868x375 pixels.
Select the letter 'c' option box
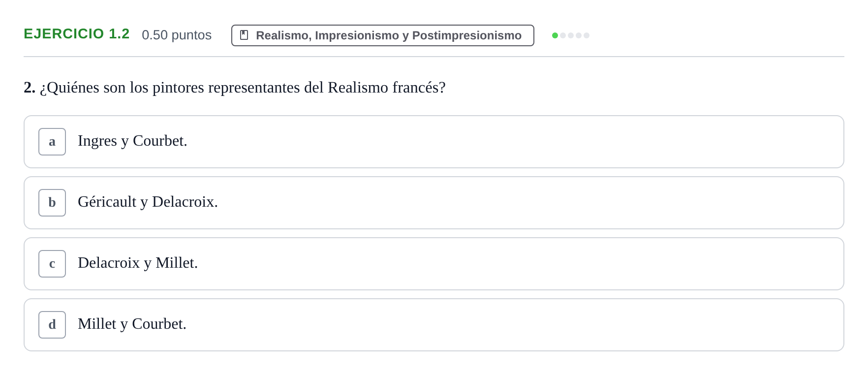pyautogui.click(x=52, y=264)
